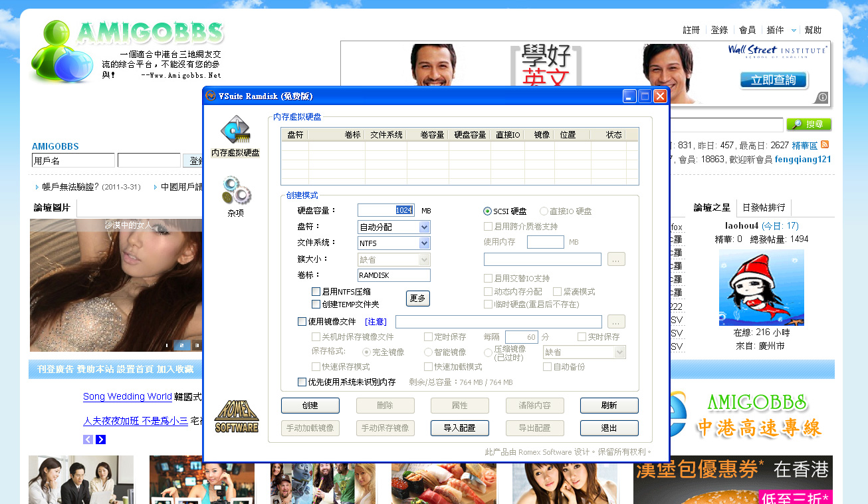The height and width of the screenshot is (504, 868).
Task: Click the Romex Software logo
Action: (x=236, y=416)
